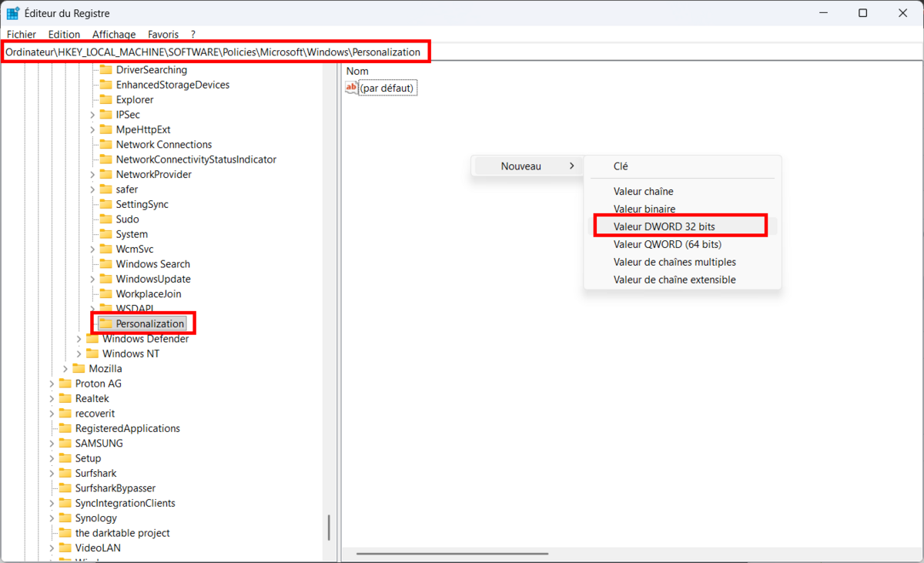Click the Realtek folder icon
This screenshot has height=563, width=924.
[65, 399]
